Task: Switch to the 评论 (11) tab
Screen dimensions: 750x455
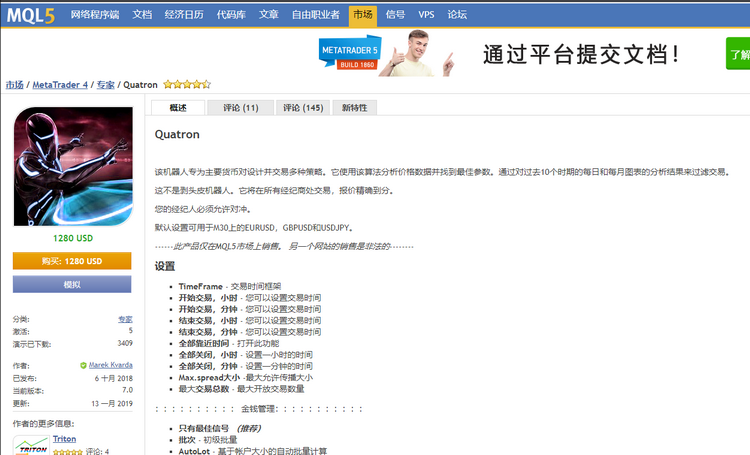Action: point(241,108)
